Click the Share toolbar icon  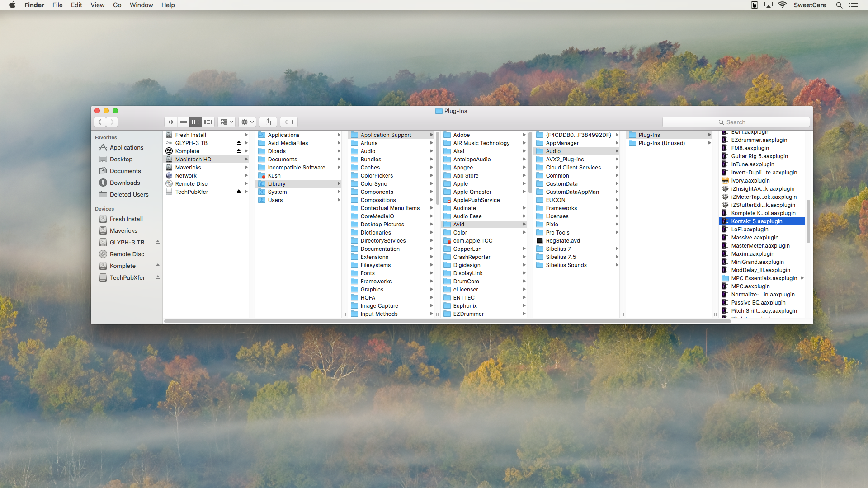click(268, 122)
